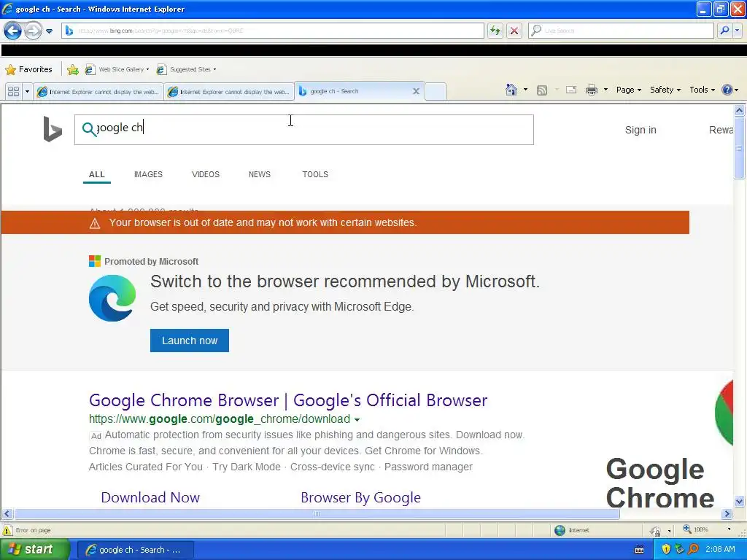Image resolution: width=747 pixels, height=560 pixels.
Task: Switch to first 'Internet Explorer cannot display' tab
Action: coord(98,91)
